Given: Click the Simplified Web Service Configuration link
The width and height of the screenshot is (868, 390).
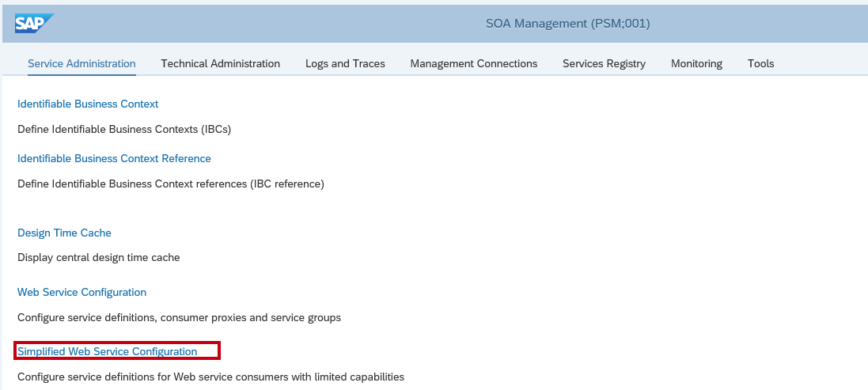Looking at the screenshot, I should coord(108,351).
